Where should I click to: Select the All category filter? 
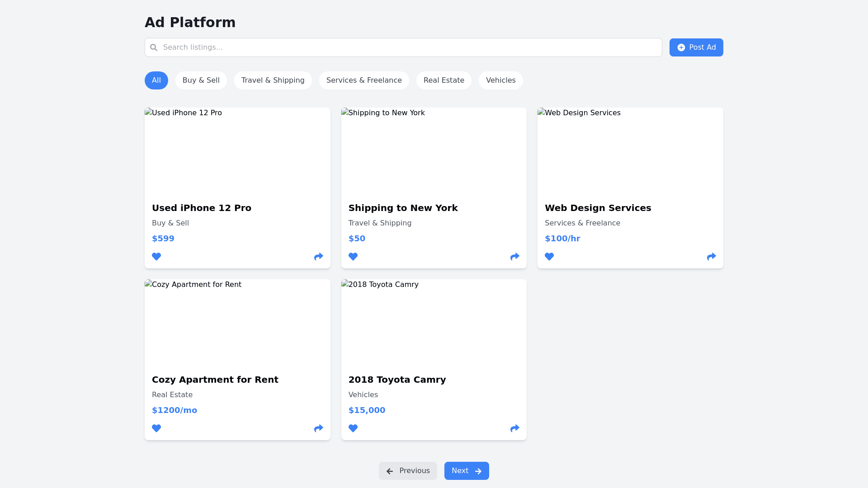[x=156, y=80]
